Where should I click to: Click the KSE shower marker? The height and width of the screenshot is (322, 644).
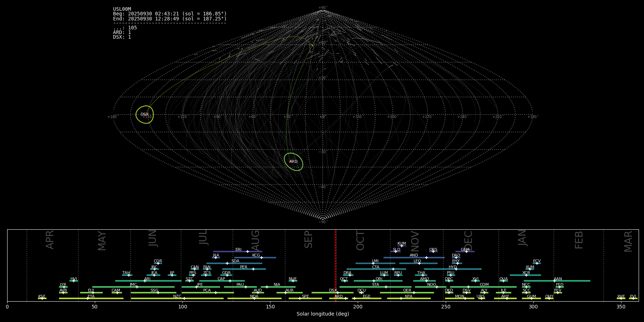[x=42, y=298]
